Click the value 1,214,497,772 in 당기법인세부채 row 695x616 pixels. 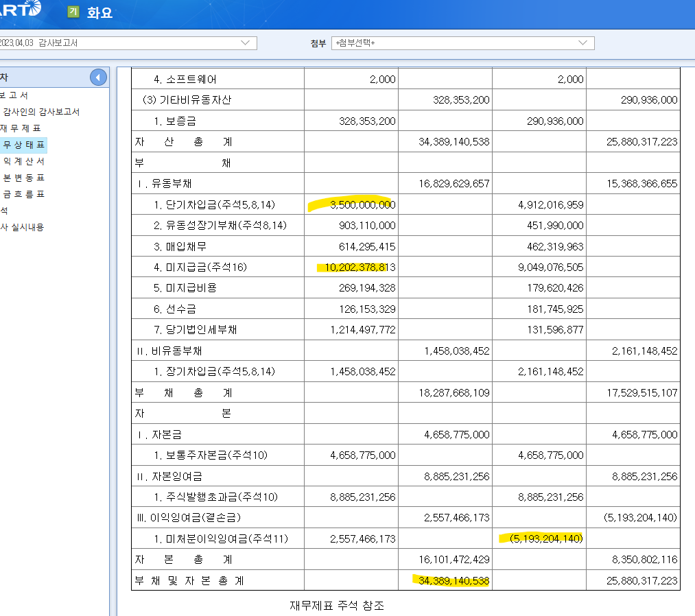pos(362,330)
